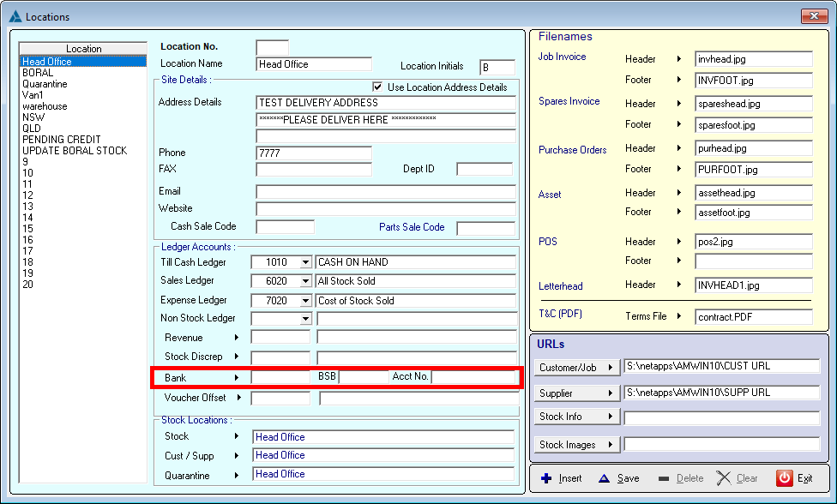
Task: Click the Location No. input field
Action: (x=272, y=47)
